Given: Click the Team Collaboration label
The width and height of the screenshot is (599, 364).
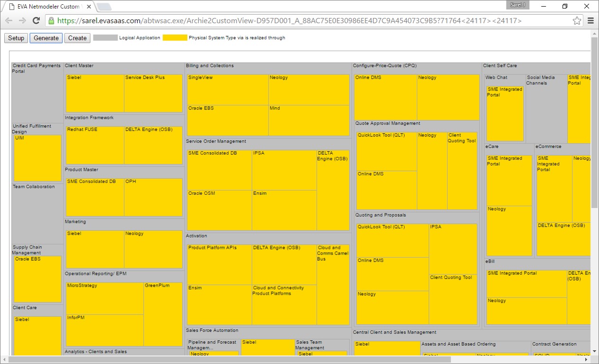Looking at the screenshot, I should point(34,187).
